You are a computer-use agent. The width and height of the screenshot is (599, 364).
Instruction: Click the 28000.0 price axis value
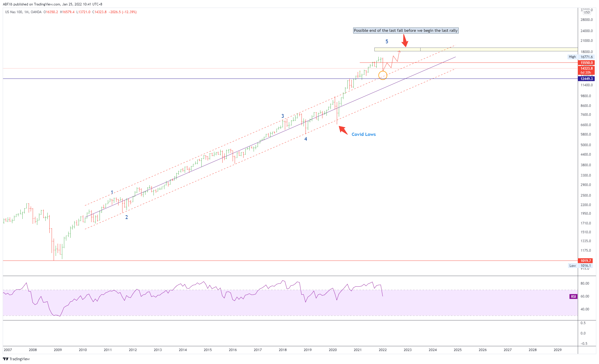[x=586, y=20]
